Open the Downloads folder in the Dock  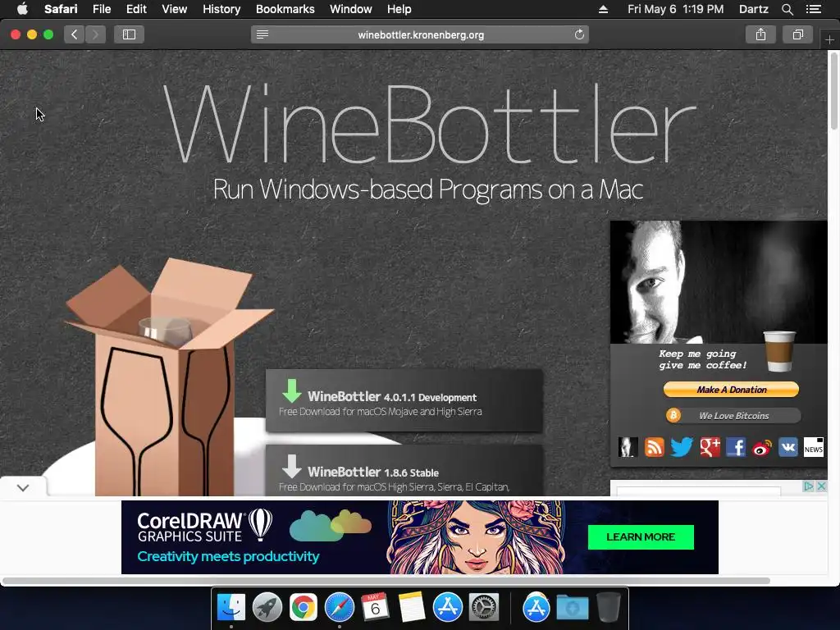coord(572,608)
